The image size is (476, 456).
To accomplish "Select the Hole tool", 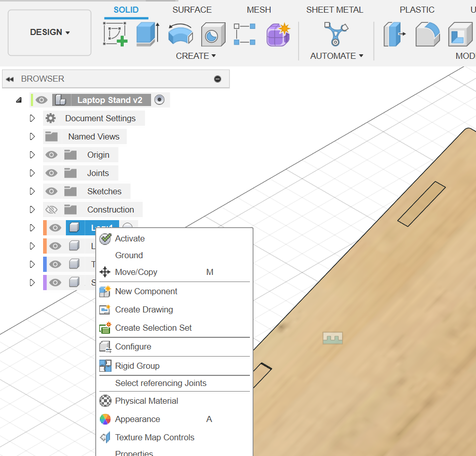I will (x=213, y=34).
